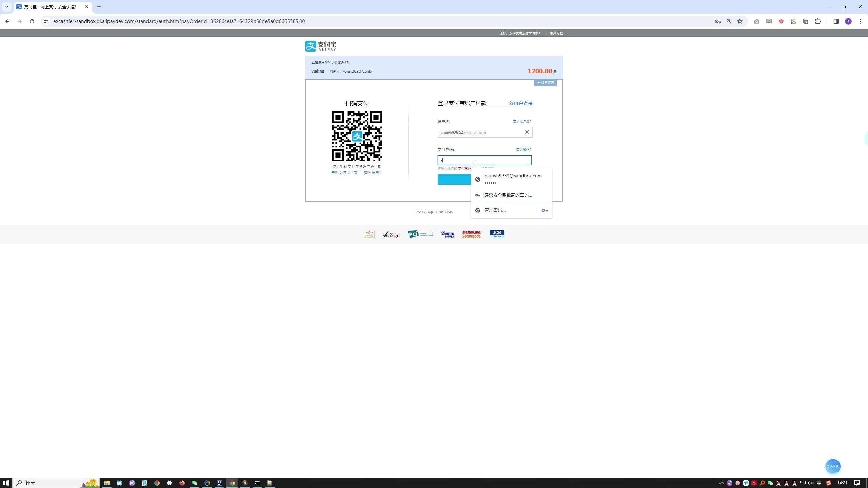Bookmark this page with the star icon

[740, 21]
